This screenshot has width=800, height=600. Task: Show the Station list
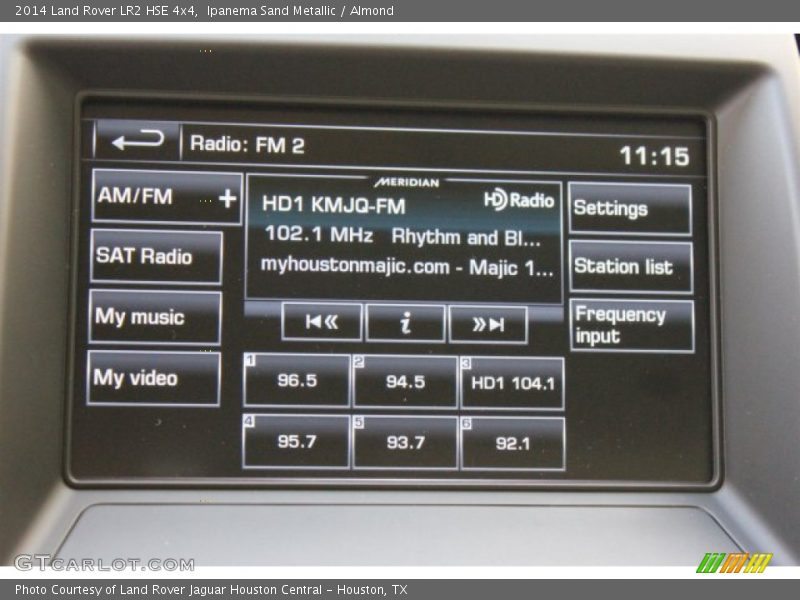point(630,267)
